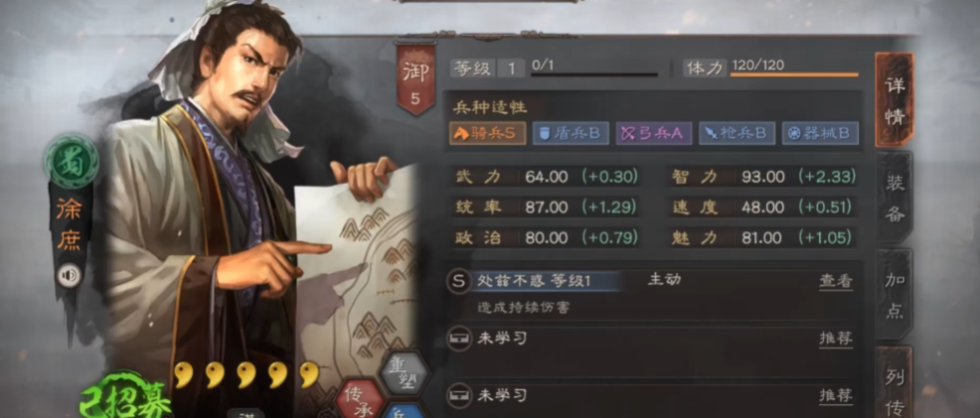Click the second empty skill slot icon
The height and width of the screenshot is (418, 980).
click(x=458, y=395)
